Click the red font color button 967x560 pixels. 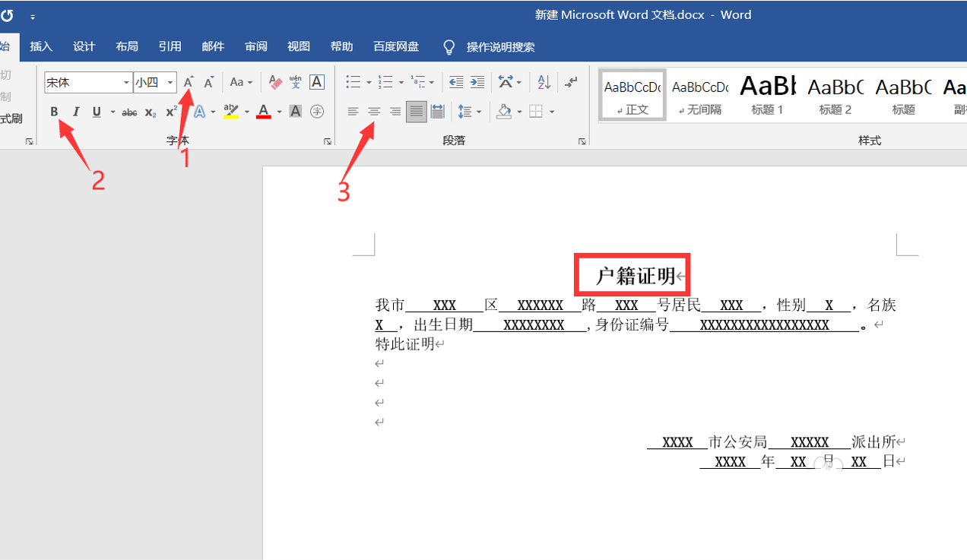tap(264, 112)
